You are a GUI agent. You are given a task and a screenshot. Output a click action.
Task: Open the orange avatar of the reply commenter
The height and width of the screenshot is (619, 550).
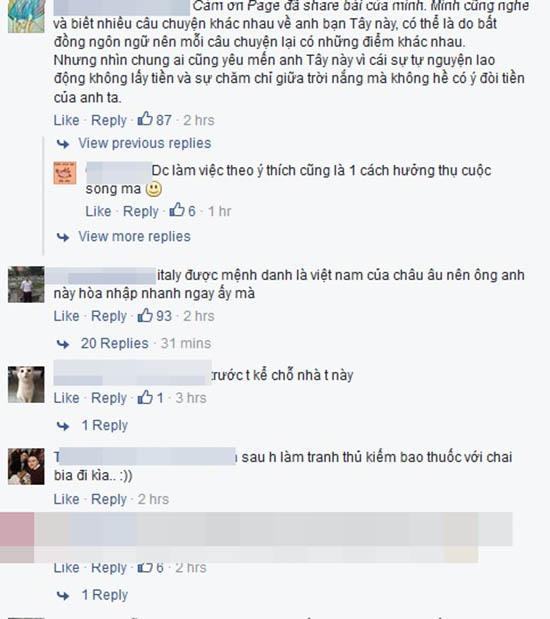tap(65, 173)
